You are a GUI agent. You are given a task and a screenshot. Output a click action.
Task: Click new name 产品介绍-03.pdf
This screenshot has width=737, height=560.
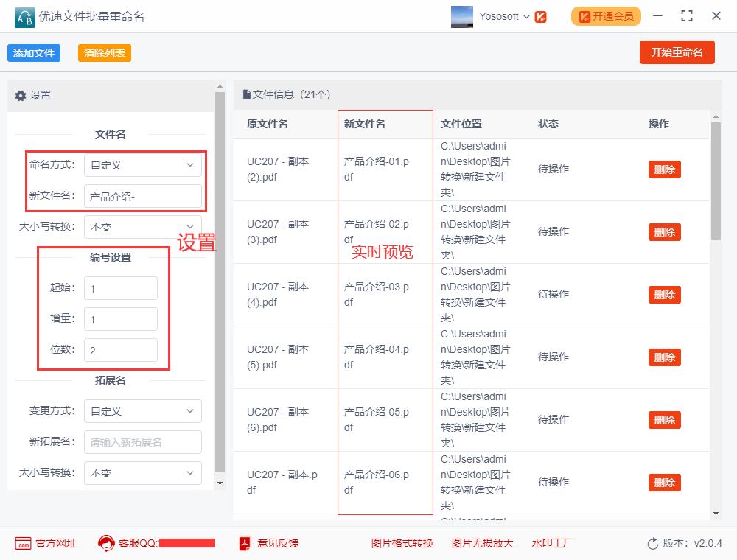(376, 295)
